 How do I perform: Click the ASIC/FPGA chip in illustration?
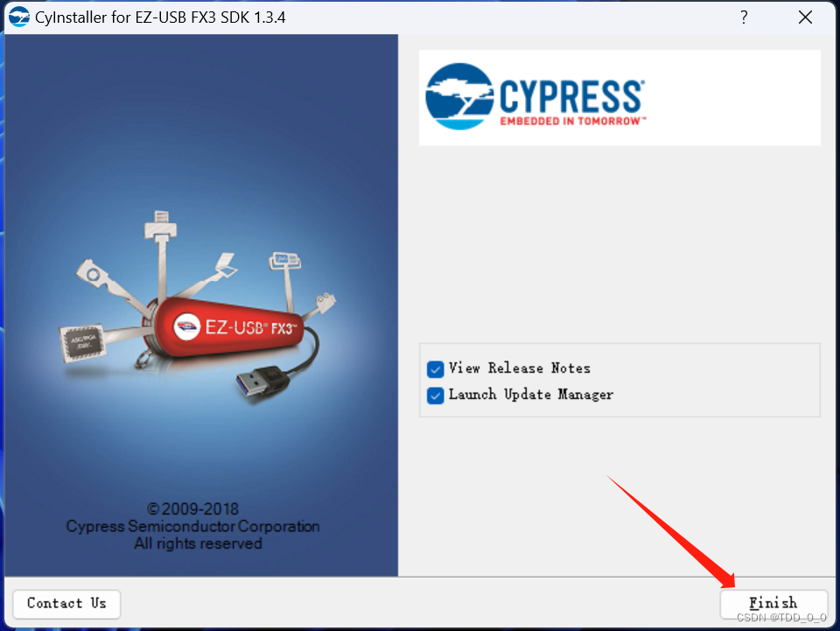82,341
